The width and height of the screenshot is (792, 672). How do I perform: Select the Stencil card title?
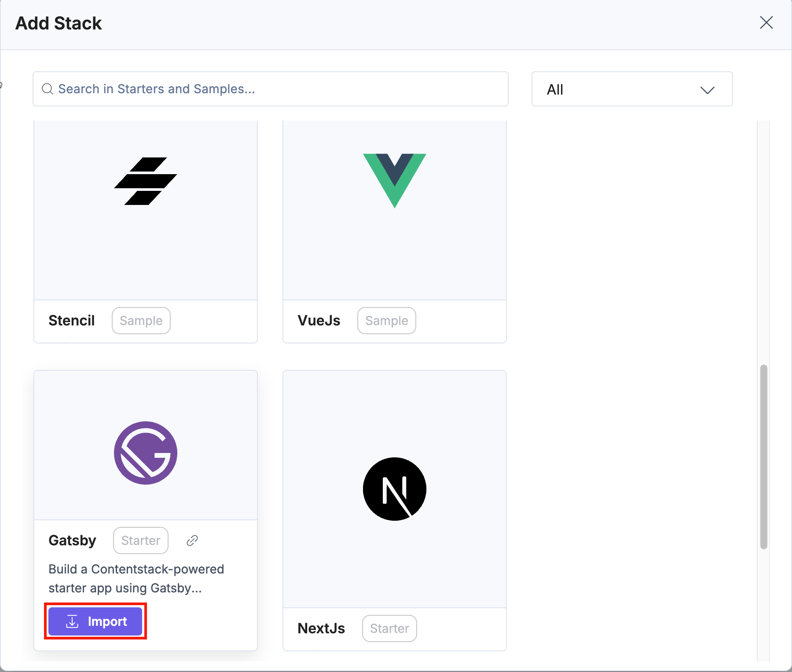click(72, 321)
